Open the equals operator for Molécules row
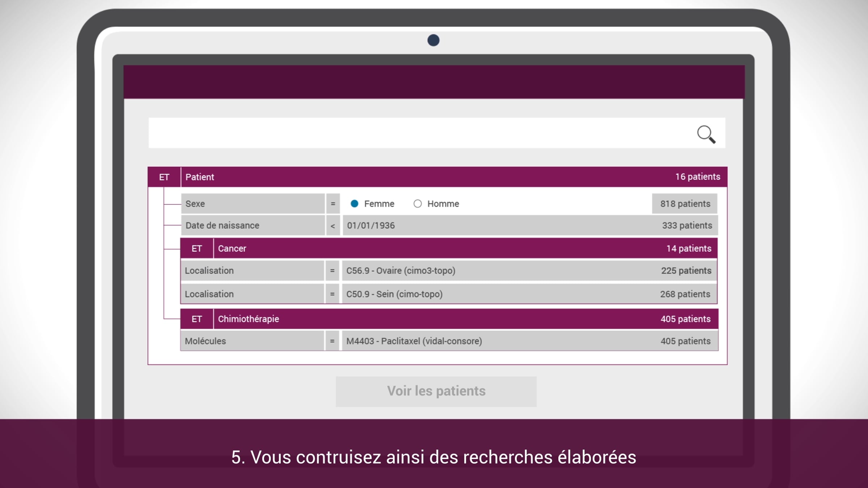Image resolution: width=868 pixels, height=488 pixels. [x=332, y=341]
